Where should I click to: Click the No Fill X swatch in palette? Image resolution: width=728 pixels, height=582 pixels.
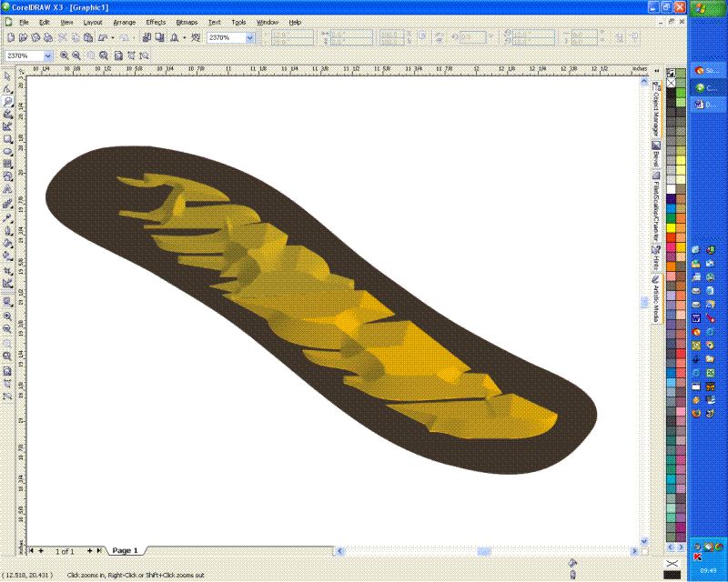pos(672,80)
